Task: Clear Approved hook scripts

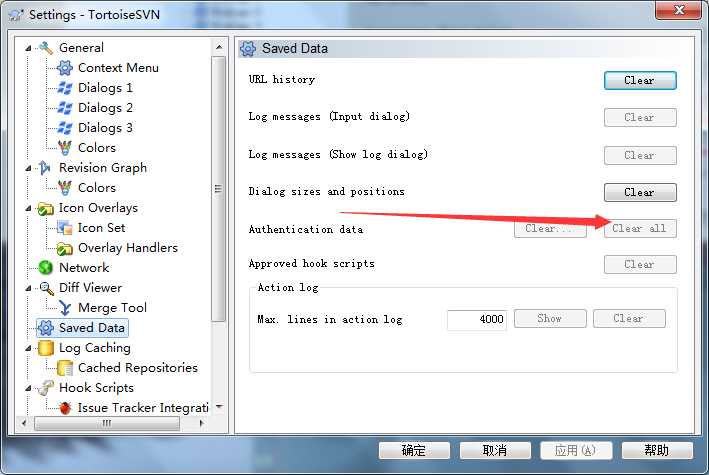Action: pyautogui.click(x=640, y=265)
